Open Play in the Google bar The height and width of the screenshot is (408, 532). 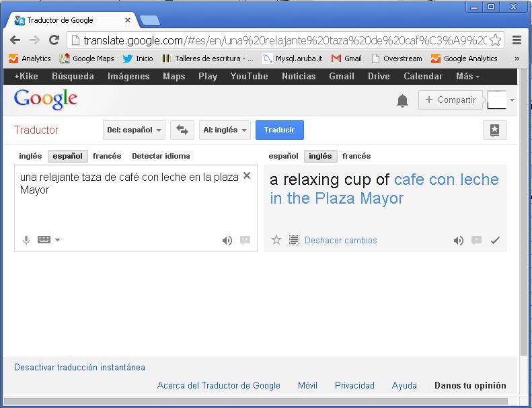click(x=208, y=77)
